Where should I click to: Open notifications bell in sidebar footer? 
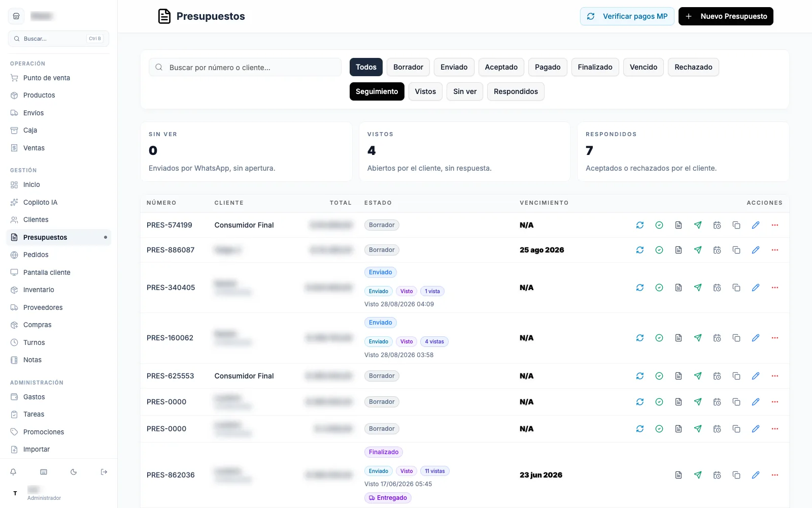(x=13, y=472)
